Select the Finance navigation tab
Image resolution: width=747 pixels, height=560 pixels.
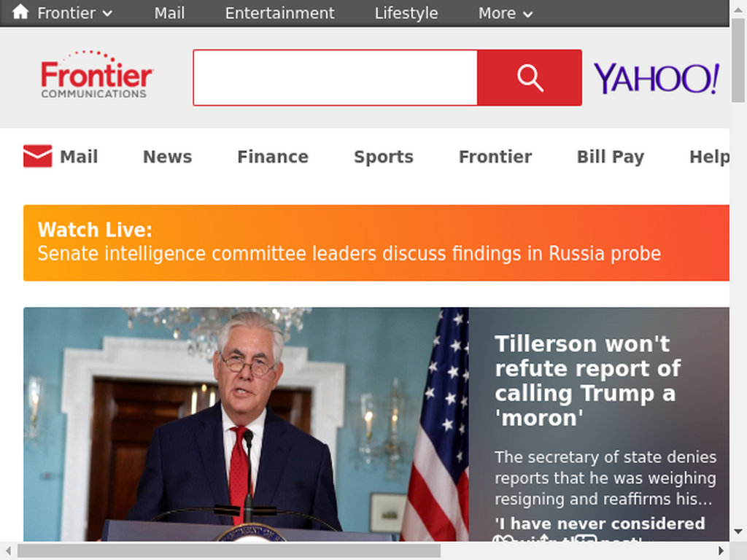pyautogui.click(x=273, y=157)
